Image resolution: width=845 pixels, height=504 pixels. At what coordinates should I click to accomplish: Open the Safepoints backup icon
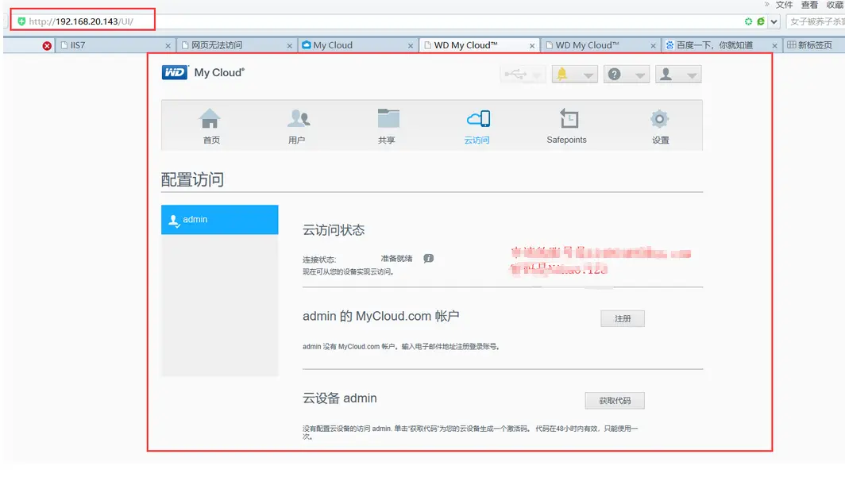tap(568, 118)
